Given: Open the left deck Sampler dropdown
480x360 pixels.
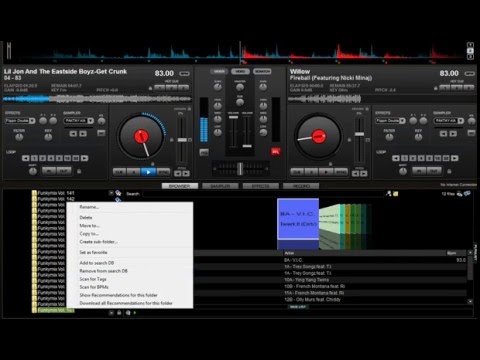Looking at the screenshot, I should [79, 121].
